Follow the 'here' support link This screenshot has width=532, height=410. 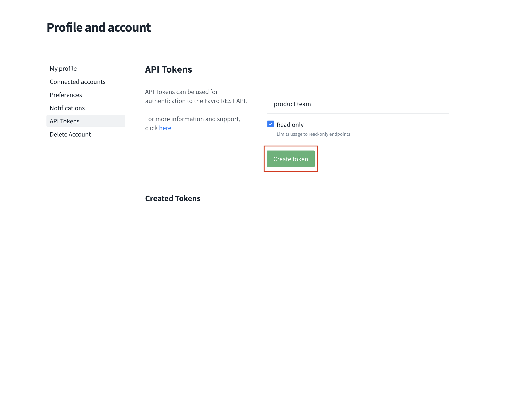(x=165, y=128)
